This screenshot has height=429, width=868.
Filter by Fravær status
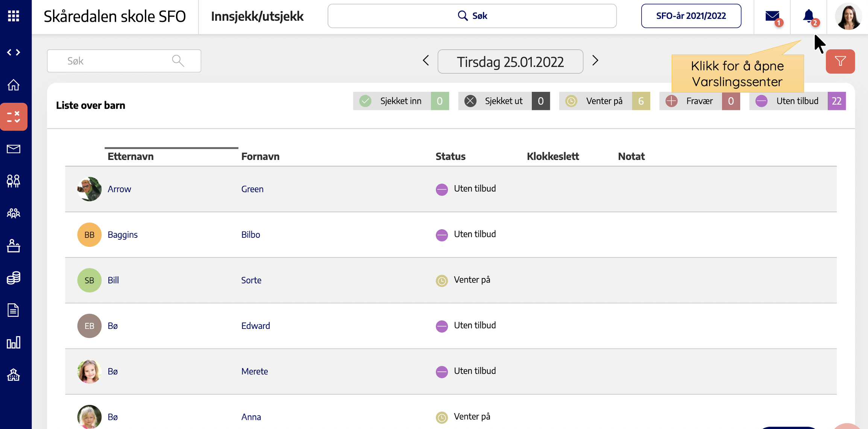pyautogui.click(x=700, y=101)
